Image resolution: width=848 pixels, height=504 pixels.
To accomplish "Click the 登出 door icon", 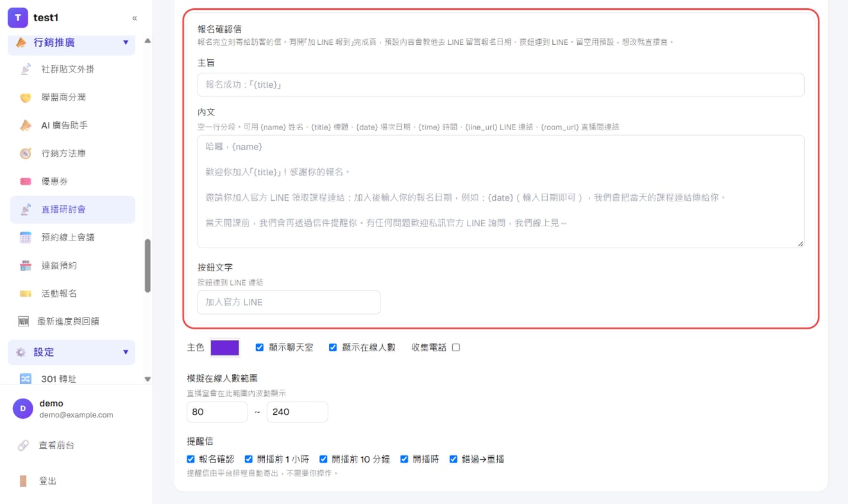I will 23,481.
